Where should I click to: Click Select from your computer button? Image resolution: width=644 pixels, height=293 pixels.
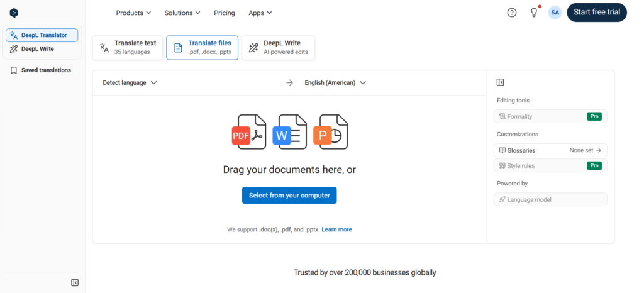[x=289, y=196]
